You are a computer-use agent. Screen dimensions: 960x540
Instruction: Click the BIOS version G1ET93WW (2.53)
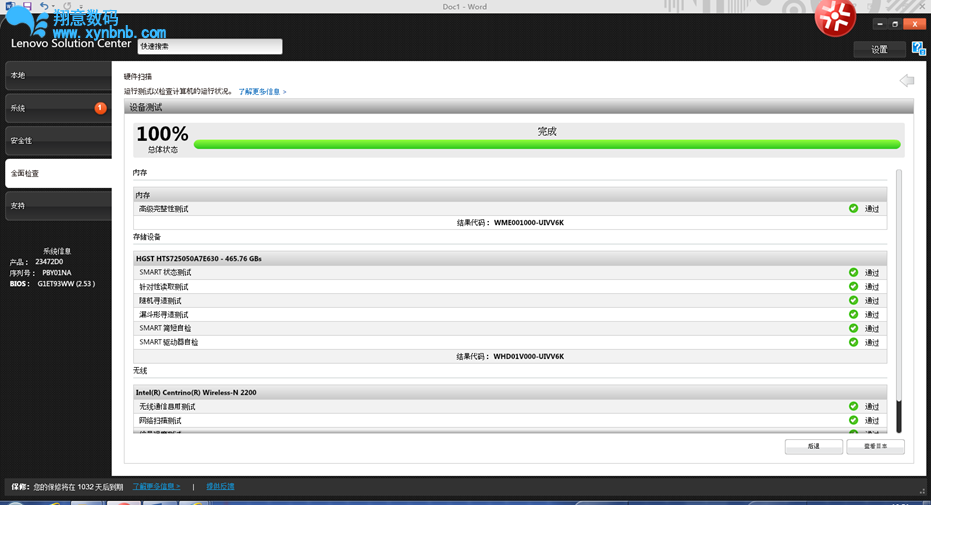[66, 284]
